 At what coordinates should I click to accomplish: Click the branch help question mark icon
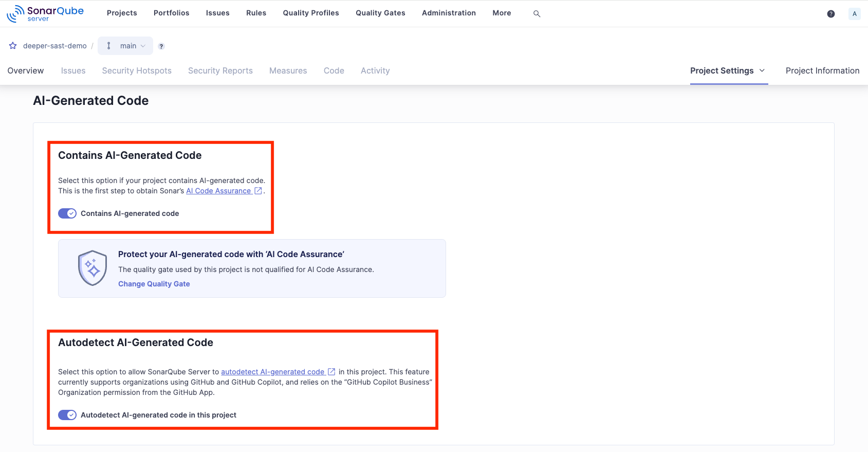[x=161, y=46]
